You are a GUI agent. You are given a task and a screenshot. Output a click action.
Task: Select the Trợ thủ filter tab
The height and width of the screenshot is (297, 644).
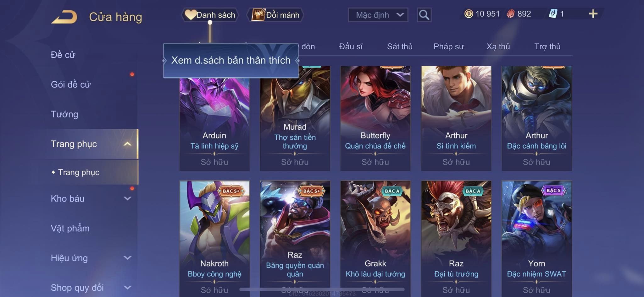(547, 46)
